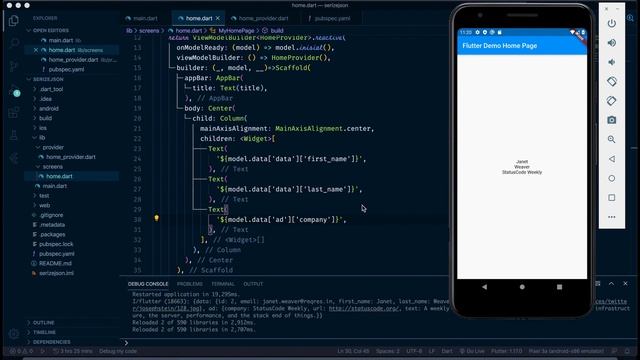The image size is (640, 360).
Task: Expand the Timeline section
Action: [x=44, y=333]
